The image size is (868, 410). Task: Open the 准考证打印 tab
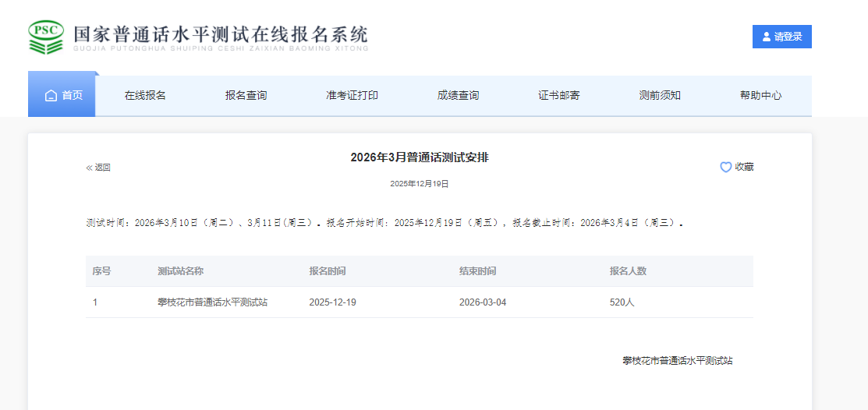352,95
